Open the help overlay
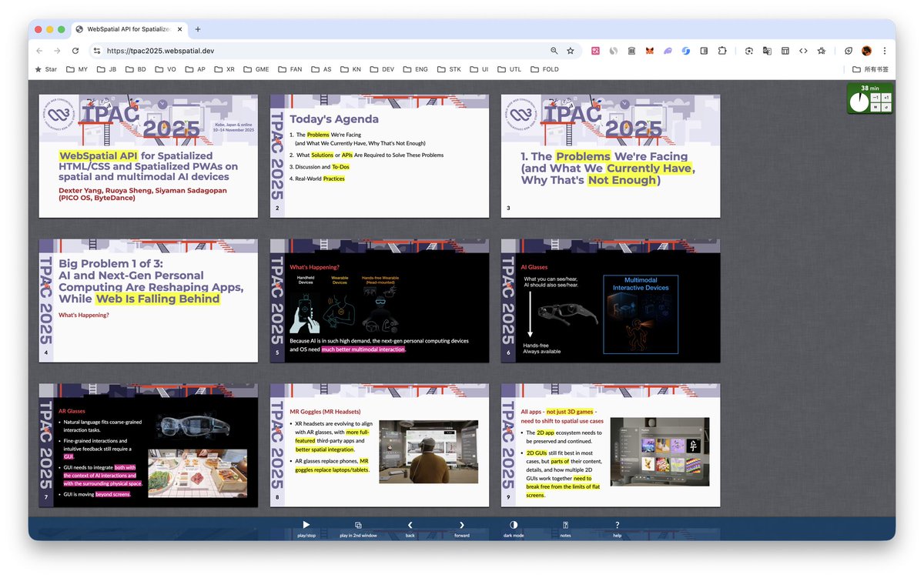 618,528
